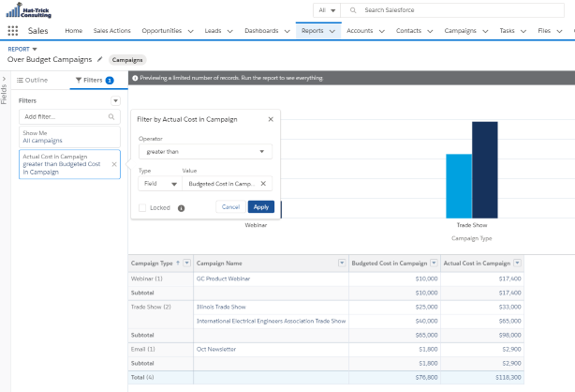Expand the Contacts nav chevron
575x392 pixels.
(430, 31)
